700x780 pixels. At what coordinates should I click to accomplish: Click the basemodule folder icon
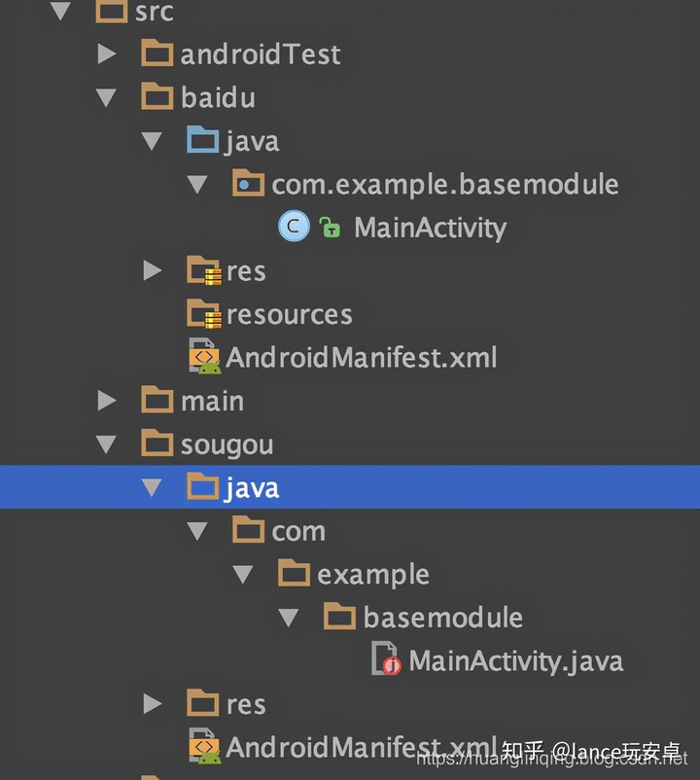pyautogui.click(x=339, y=616)
